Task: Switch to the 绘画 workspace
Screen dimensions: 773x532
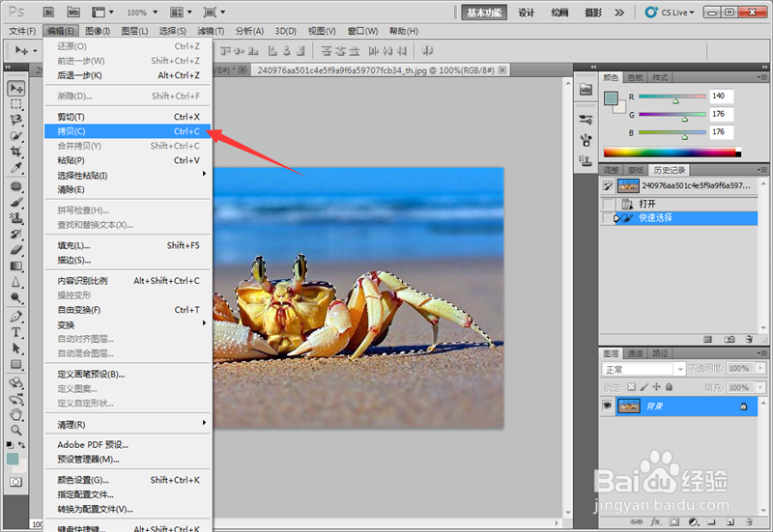Action: click(559, 13)
